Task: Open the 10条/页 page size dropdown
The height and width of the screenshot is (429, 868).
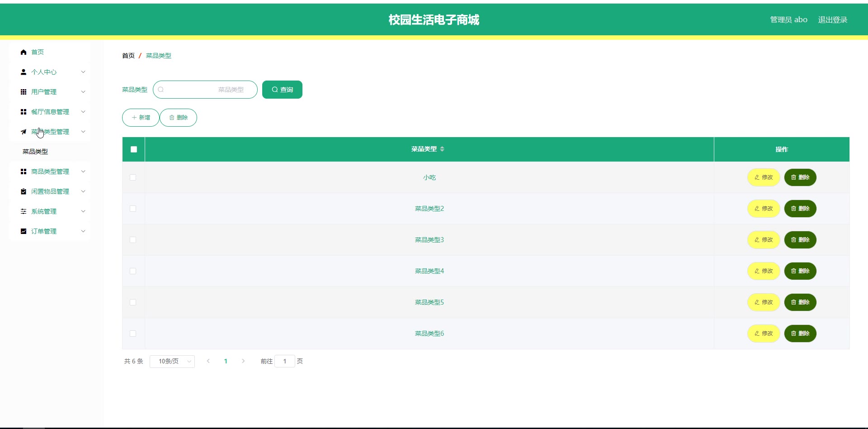Action: [172, 361]
